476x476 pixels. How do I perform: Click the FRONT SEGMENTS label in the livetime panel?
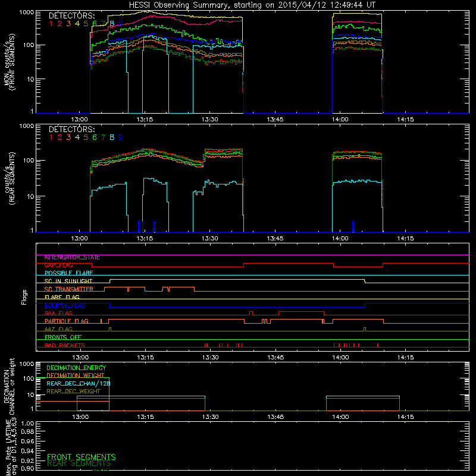(x=82, y=457)
